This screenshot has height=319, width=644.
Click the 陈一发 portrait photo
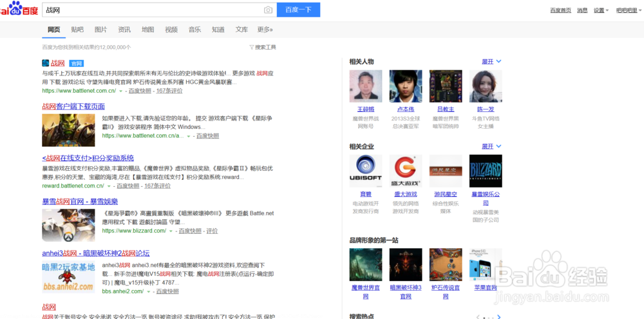point(486,86)
